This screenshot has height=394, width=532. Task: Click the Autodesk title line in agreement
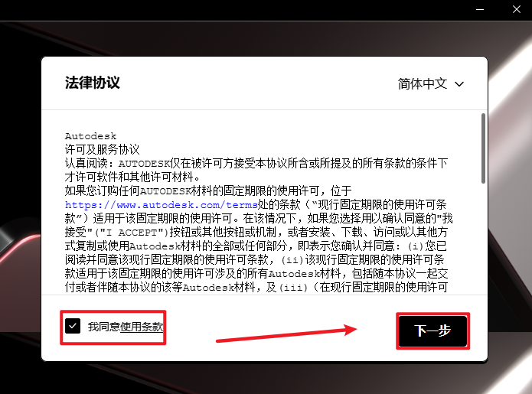coord(90,136)
